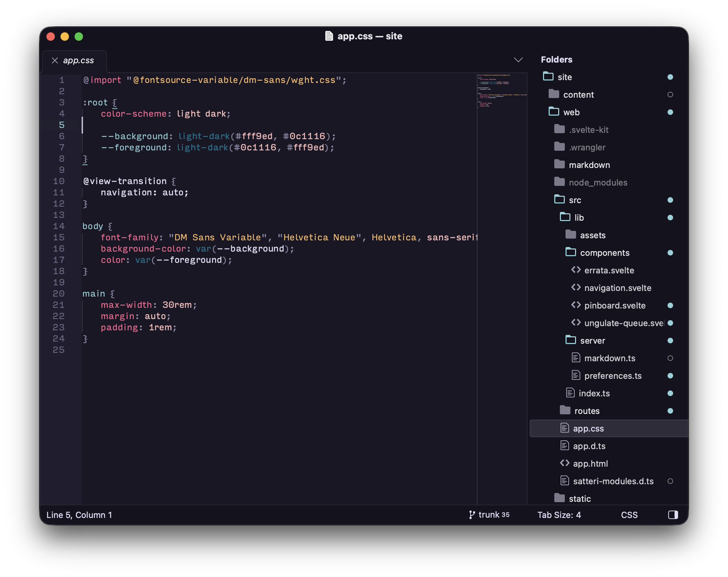
Task: Collapse the lib folder
Action: [x=565, y=217]
